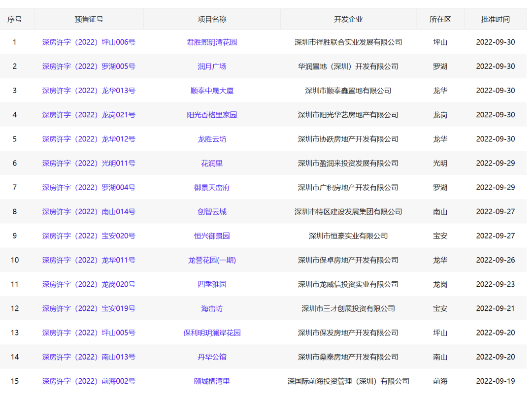This screenshot has height=398, width=532.
Task: Select developer 深圳市保卓房地产开发有限公司
Action: click(348, 260)
